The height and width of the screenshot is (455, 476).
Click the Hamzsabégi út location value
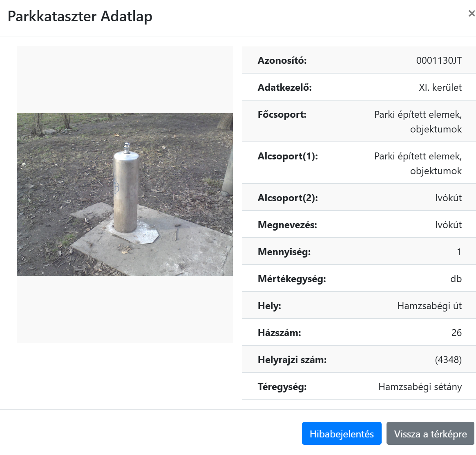[x=429, y=306]
